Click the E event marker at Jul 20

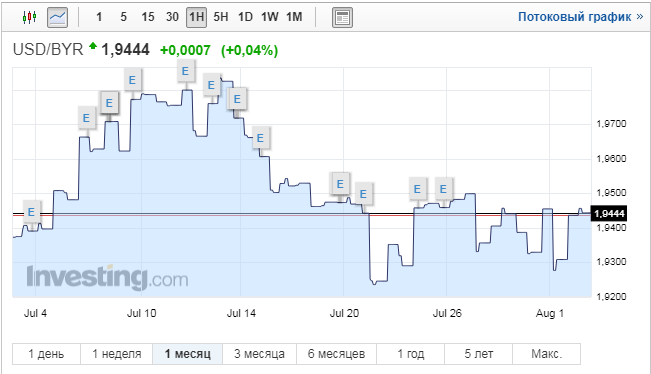(340, 183)
